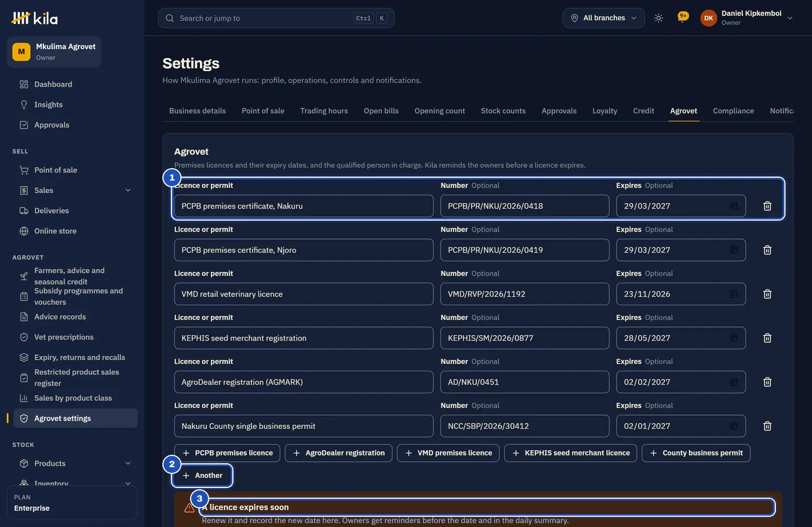Open calendar picker for the 28/05/2027 expiry
This screenshot has height=527, width=812.
(x=733, y=338)
